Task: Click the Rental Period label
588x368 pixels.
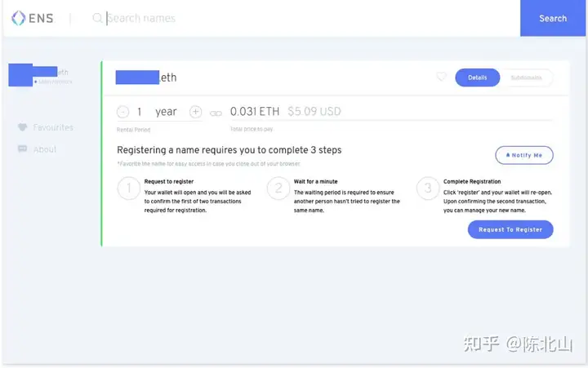Action: click(x=133, y=130)
